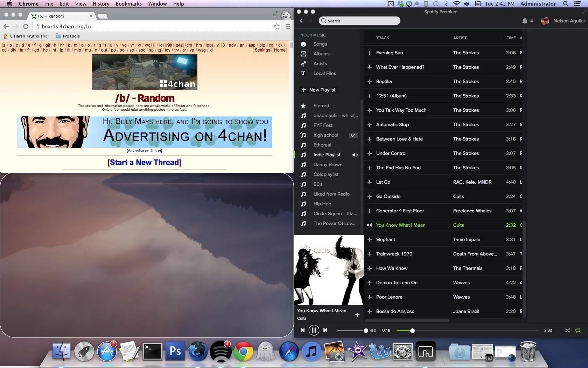Add Under Control with plus icon
This screenshot has width=588, height=368.
point(369,153)
